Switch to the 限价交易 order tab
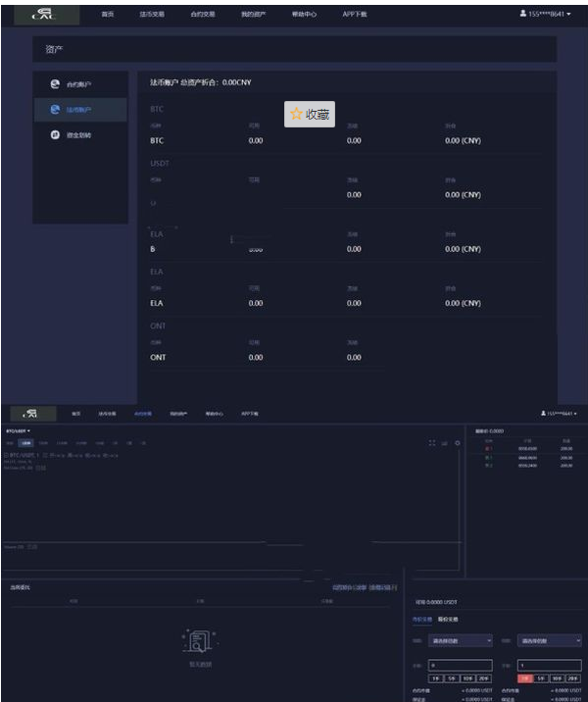588x702 pixels. tap(448, 620)
